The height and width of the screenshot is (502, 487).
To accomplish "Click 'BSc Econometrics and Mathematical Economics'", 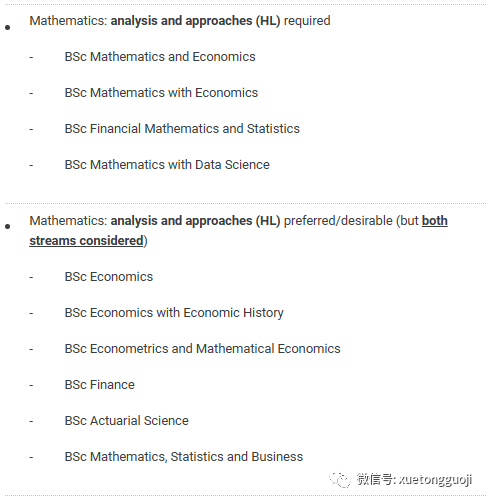I will pos(202,349).
